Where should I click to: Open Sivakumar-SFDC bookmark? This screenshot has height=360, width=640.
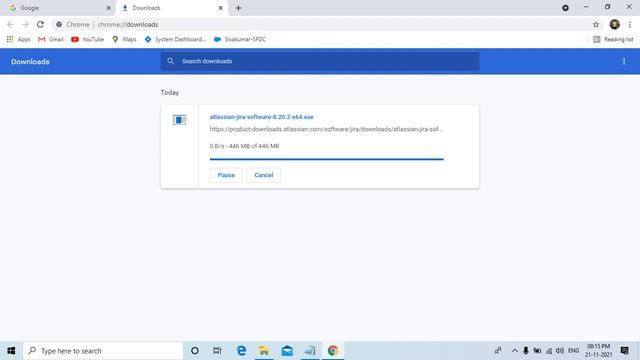point(240,39)
